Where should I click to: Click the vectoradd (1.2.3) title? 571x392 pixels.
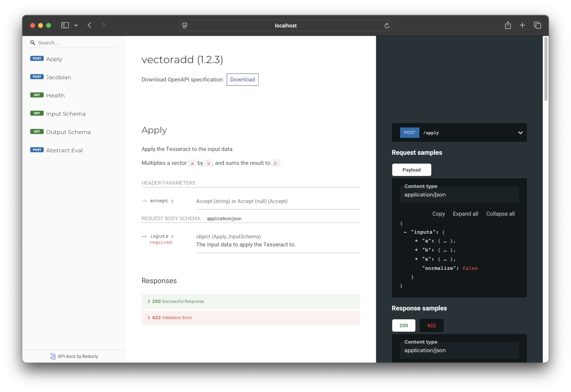182,60
